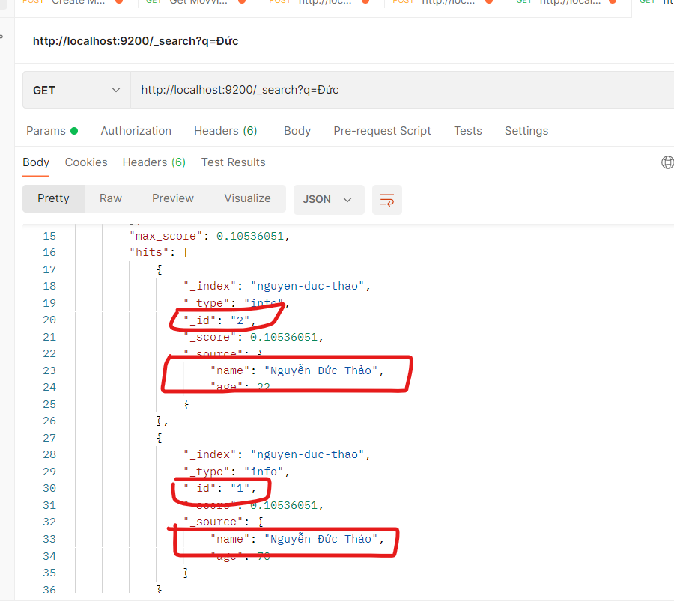Toggle the line wrap icon

(x=387, y=200)
